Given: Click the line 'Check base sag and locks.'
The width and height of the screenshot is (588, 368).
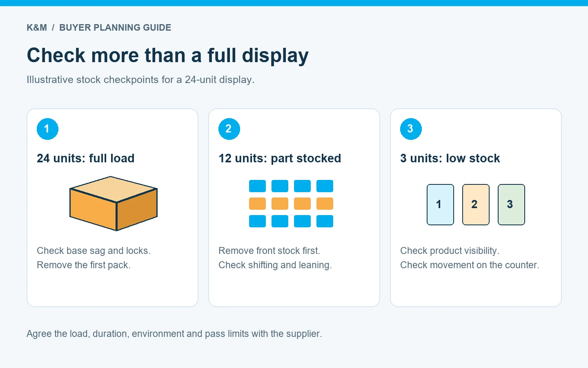Looking at the screenshot, I should (94, 251).
